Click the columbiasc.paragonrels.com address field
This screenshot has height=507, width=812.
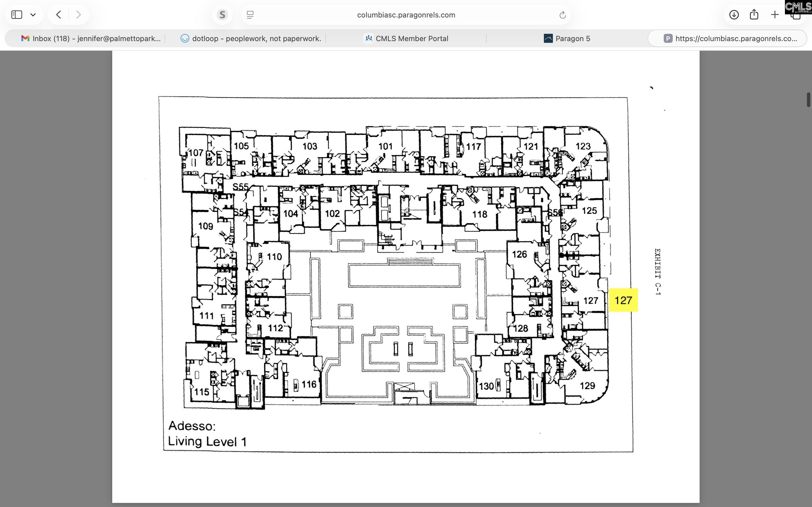[x=406, y=15]
